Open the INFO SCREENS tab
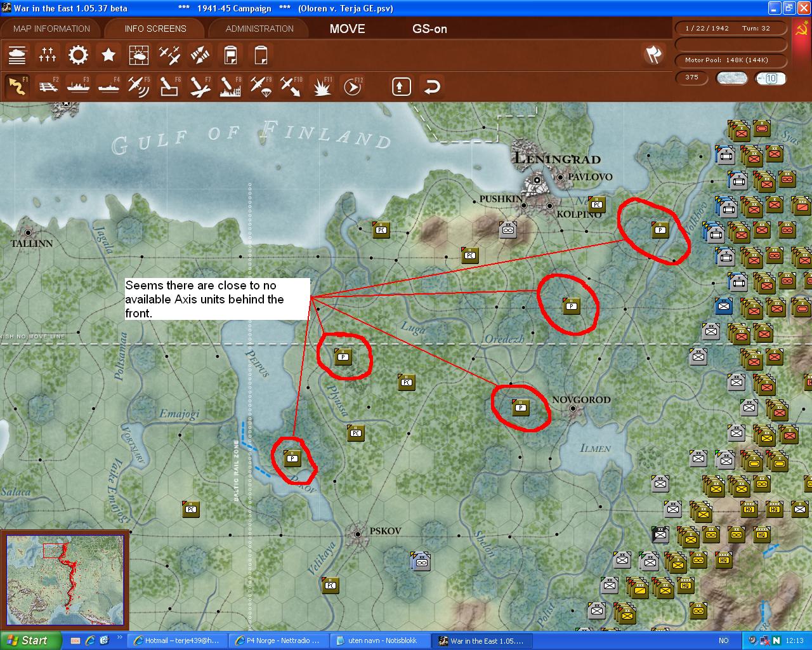 pos(155,29)
